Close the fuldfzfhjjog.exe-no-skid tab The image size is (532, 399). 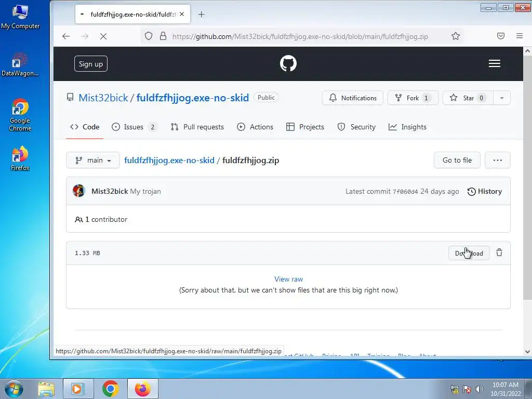tap(182, 14)
